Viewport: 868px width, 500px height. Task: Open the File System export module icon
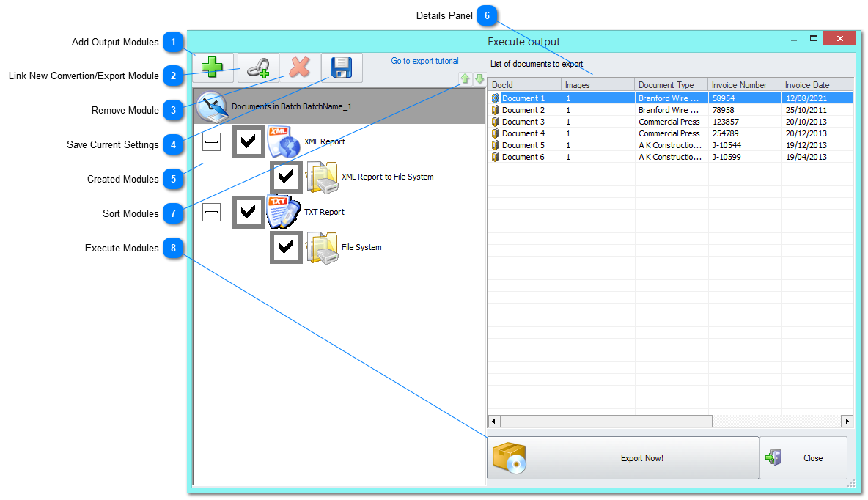tap(323, 247)
